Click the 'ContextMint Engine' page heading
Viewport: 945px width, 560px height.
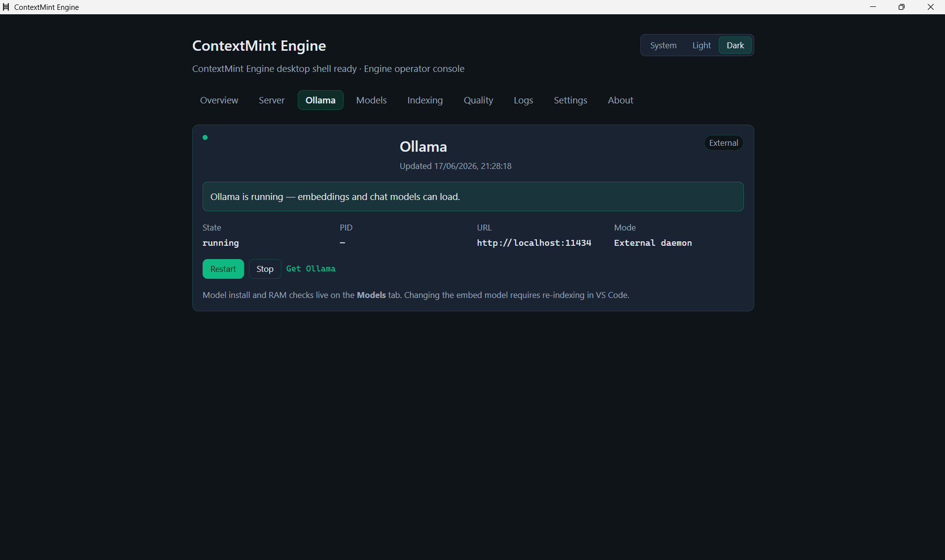259,46
